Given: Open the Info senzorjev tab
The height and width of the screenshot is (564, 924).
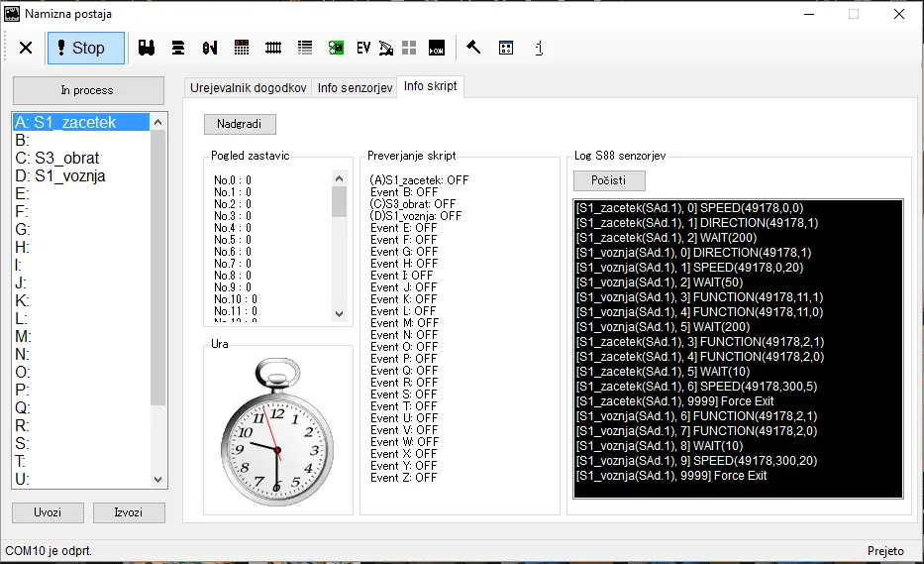Looking at the screenshot, I should (x=355, y=88).
